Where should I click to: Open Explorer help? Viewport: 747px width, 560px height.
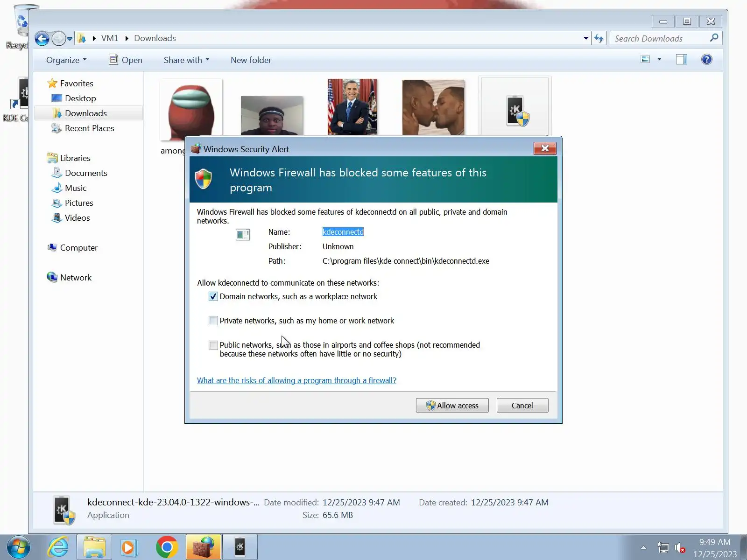pos(706,60)
